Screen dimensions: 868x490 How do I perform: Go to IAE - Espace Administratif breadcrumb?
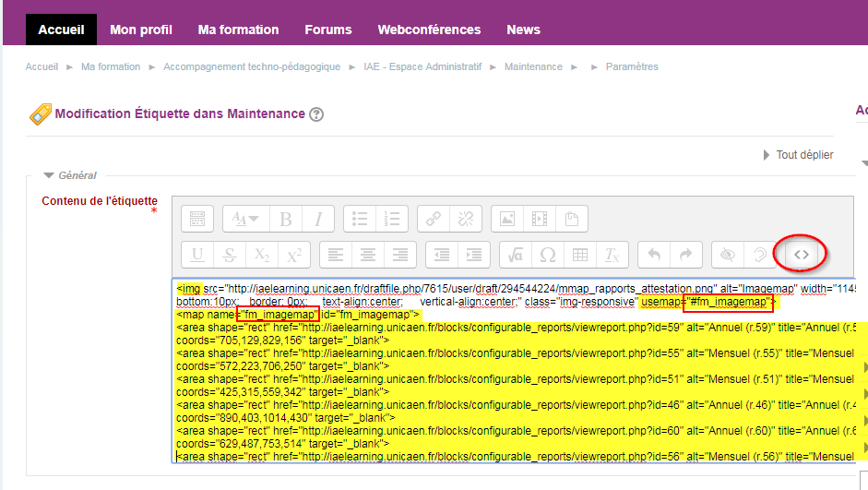point(423,67)
